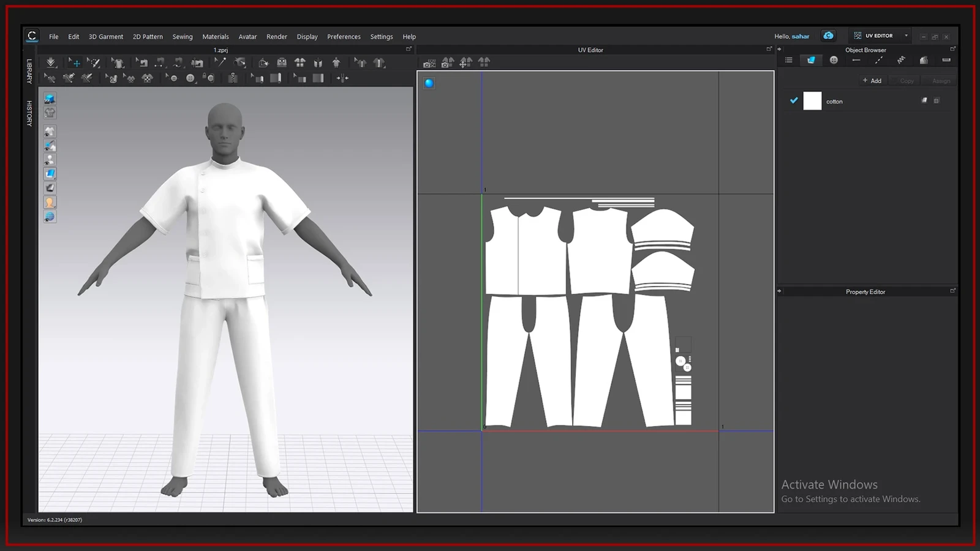Select the Button tool in second toolbar row
This screenshot has width=980, height=551.
click(x=190, y=78)
